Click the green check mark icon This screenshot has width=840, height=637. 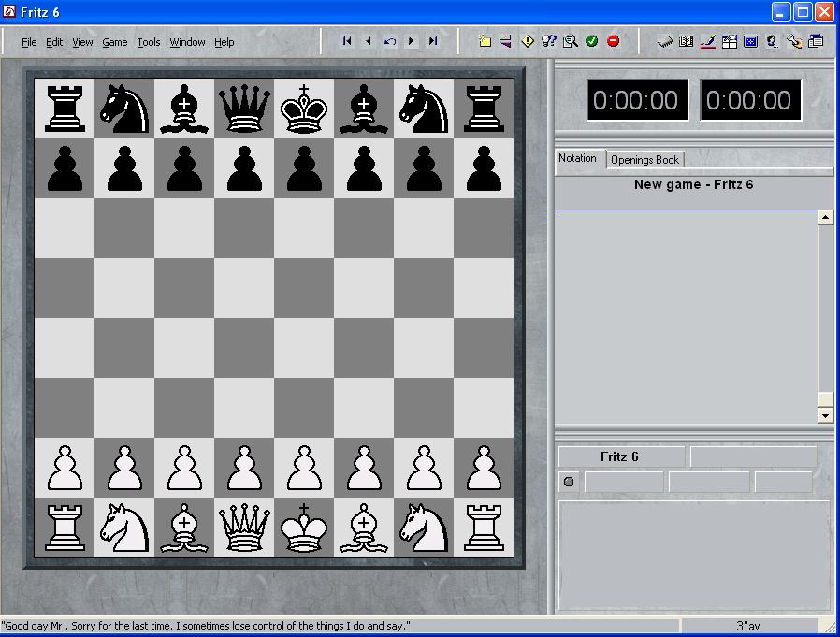[592, 41]
